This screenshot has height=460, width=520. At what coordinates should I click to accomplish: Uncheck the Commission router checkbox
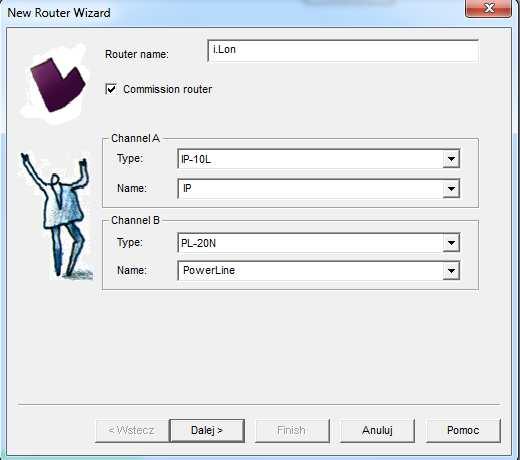point(111,89)
